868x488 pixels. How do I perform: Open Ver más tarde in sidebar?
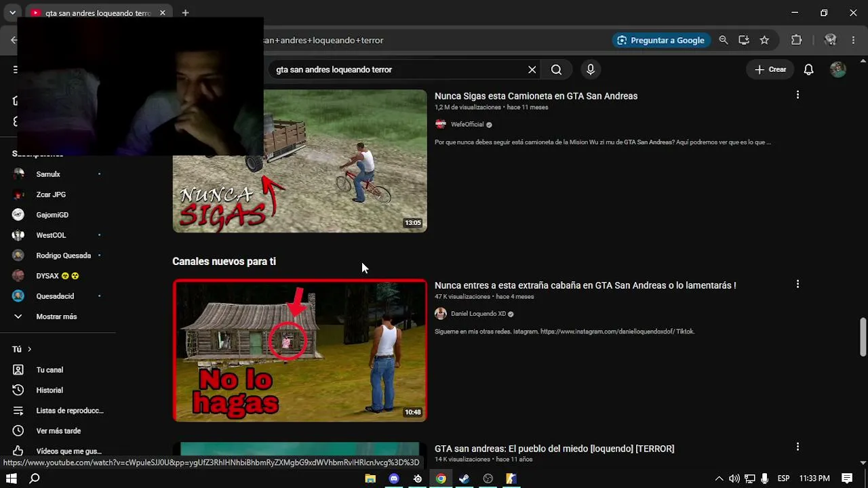pos(58,431)
